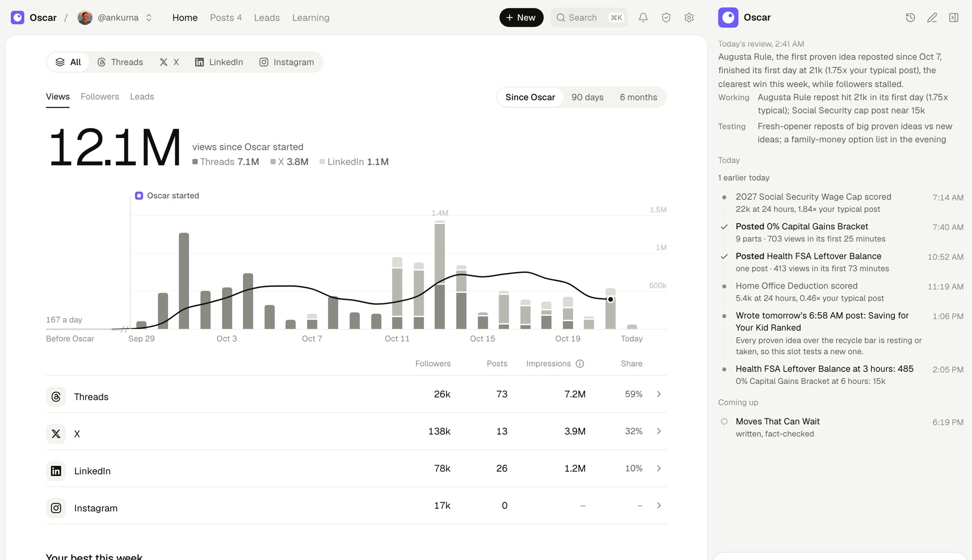972x560 pixels.
Task: Open 2027 Social Security Wage Cap scored
Action: (x=841, y=203)
